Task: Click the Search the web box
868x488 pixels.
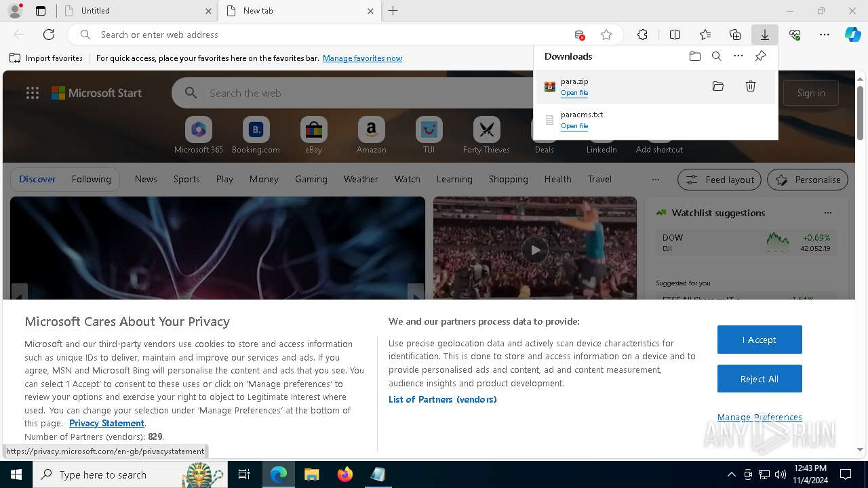Action: [x=353, y=94]
